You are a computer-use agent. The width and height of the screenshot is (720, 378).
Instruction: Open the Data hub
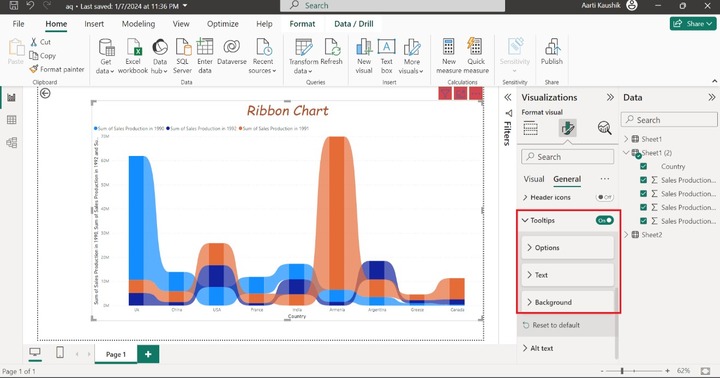click(x=160, y=56)
